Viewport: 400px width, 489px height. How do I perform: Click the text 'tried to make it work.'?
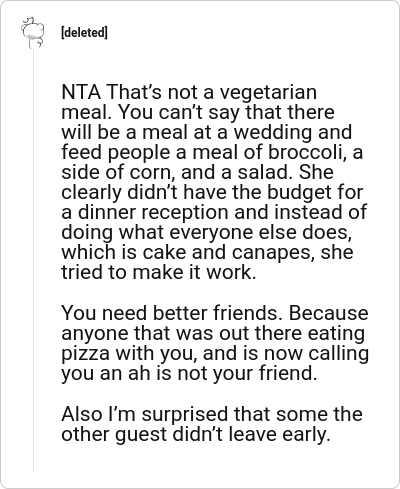click(159, 272)
